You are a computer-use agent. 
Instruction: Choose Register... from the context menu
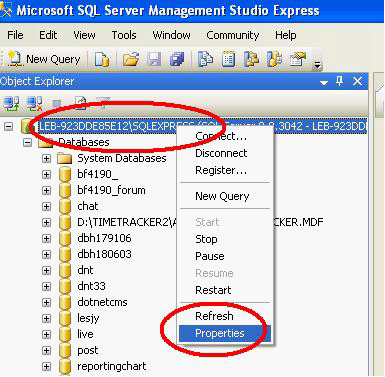pyautogui.click(x=225, y=170)
